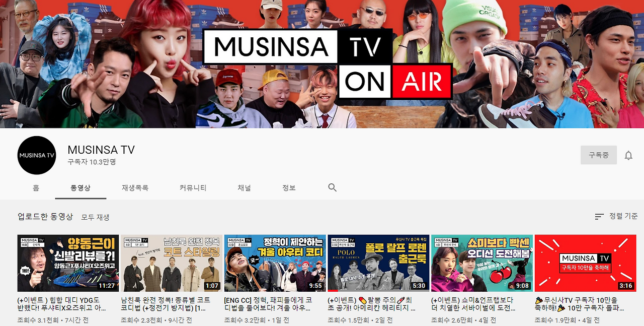Toggle the notification bell icon
This screenshot has width=644, height=326.
(628, 155)
